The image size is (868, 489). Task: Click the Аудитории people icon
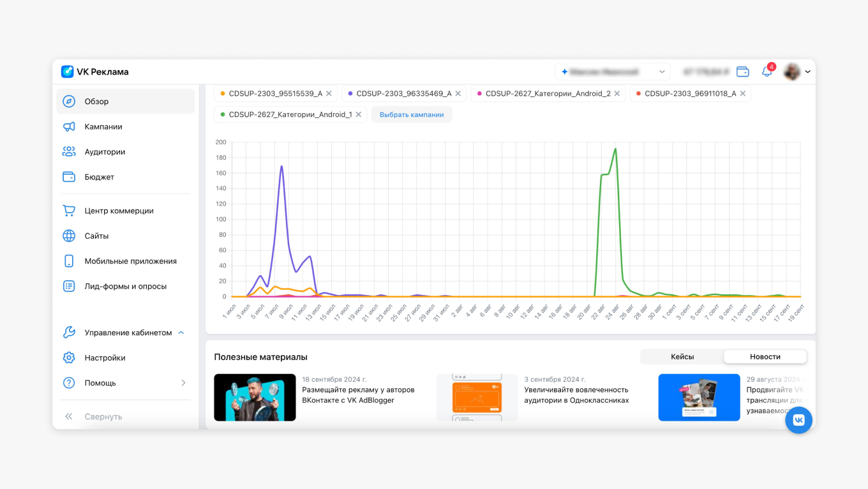tap(69, 152)
